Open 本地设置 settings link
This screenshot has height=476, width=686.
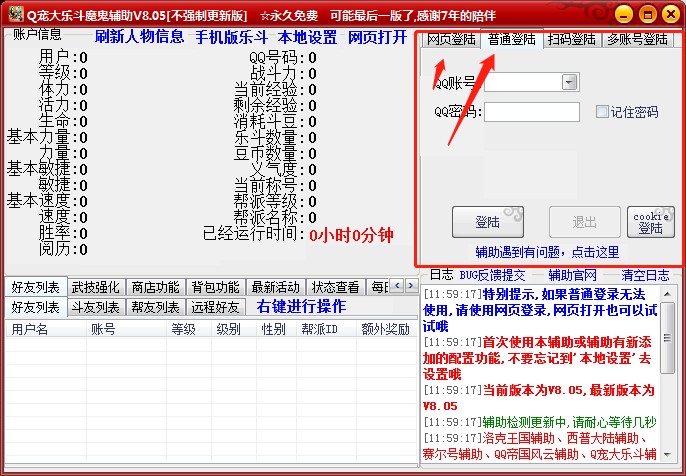pyautogui.click(x=307, y=37)
